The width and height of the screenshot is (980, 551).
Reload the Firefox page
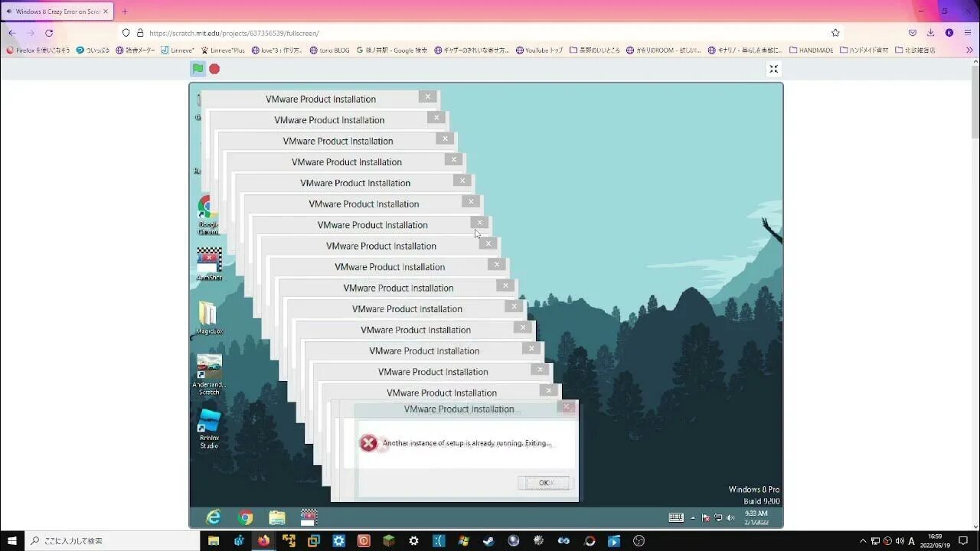49,33
